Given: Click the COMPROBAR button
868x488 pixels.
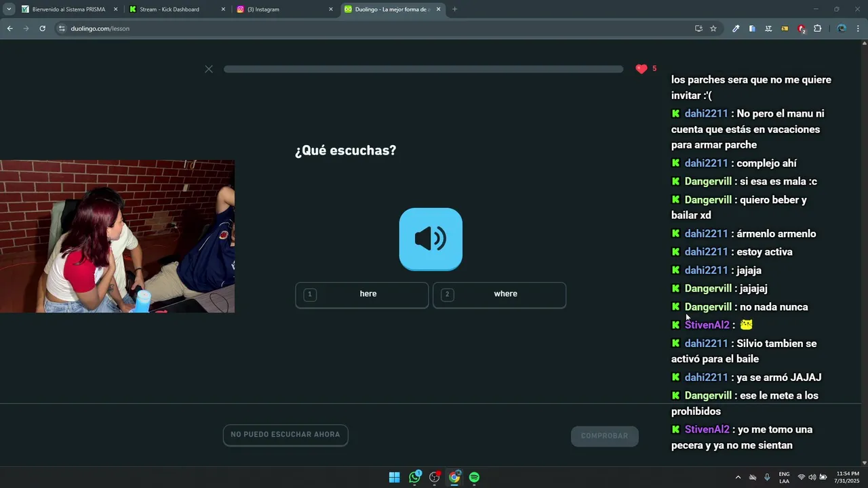Looking at the screenshot, I should tap(604, 436).
